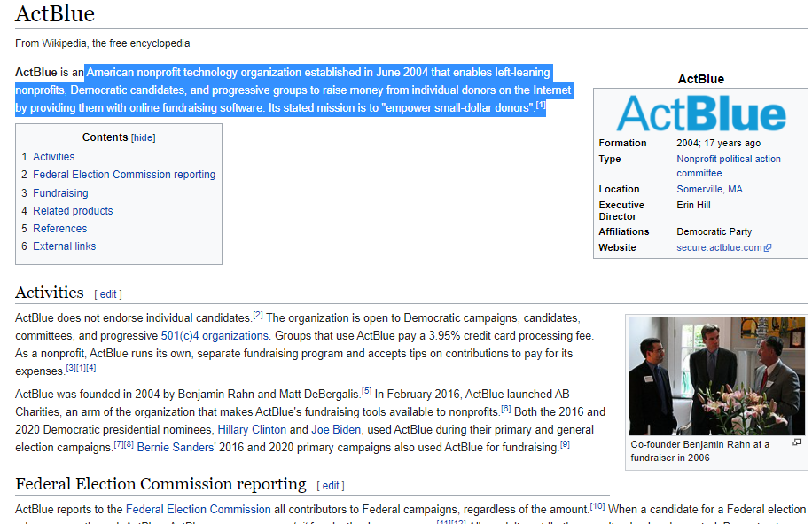Viewport: 812px width, 524px height.
Task: Click the Formation label in the infobox
Action: tap(622, 143)
